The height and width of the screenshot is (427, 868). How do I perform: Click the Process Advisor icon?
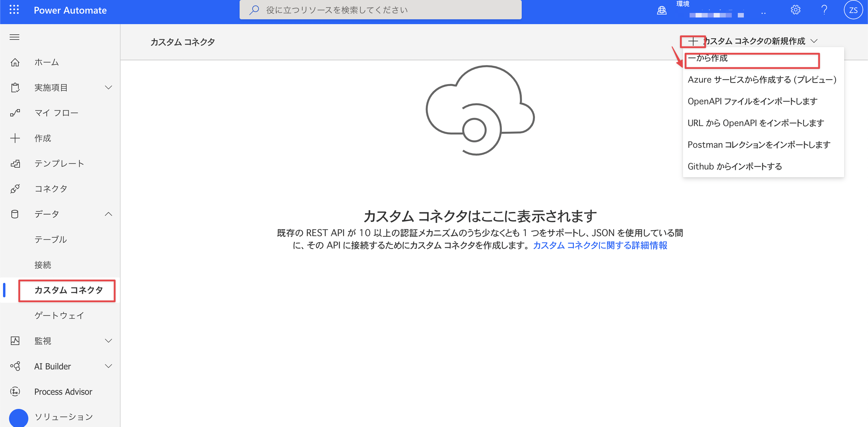click(x=15, y=391)
